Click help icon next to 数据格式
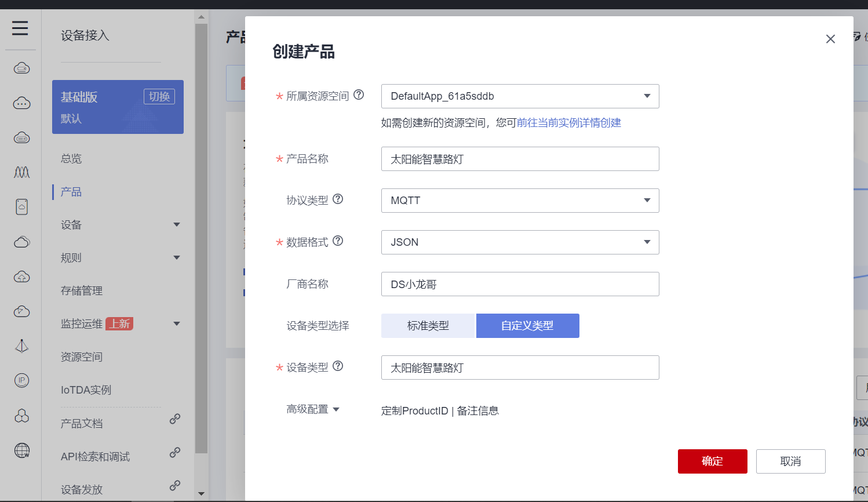Viewport: 868px width, 502px height. point(338,241)
